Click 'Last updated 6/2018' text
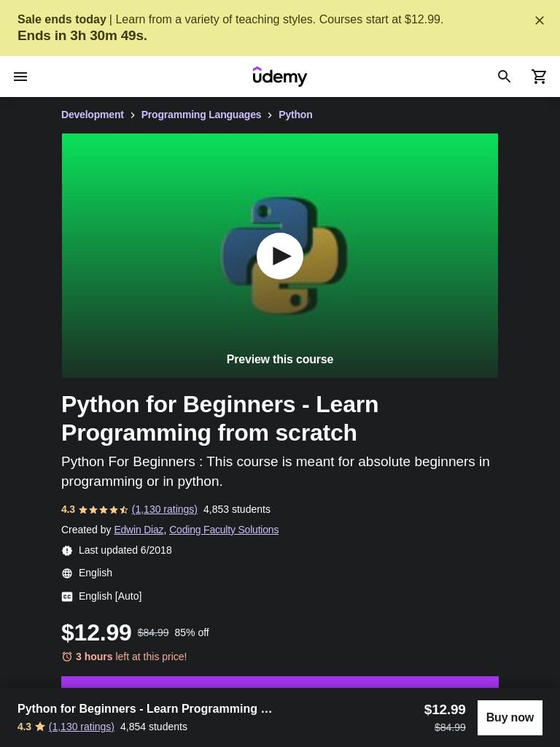The height and width of the screenshot is (747, 560). click(125, 550)
